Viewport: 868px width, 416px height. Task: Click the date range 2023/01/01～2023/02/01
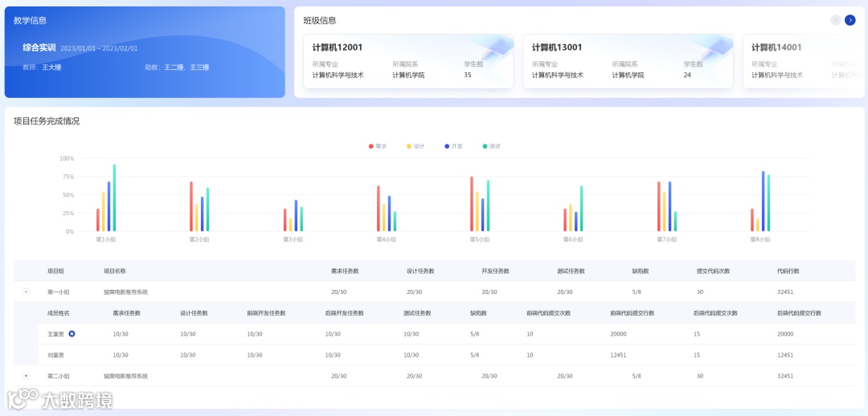(99, 49)
